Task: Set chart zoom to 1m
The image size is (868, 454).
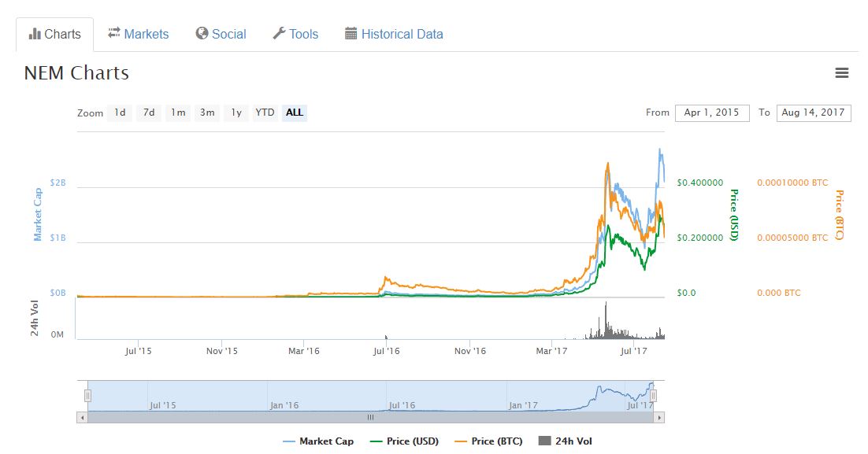Action: (x=178, y=113)
